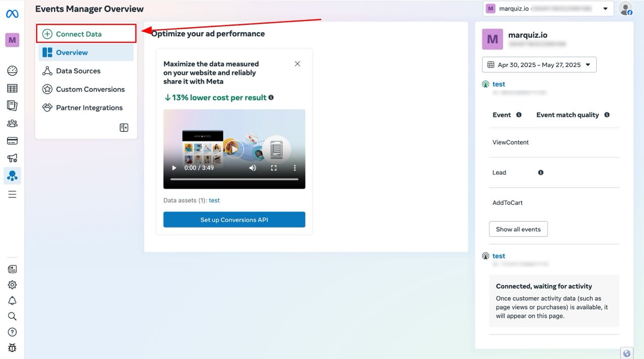Click the ViewContent event row
This screenshot has height=359, width=644.
(554, 142)
